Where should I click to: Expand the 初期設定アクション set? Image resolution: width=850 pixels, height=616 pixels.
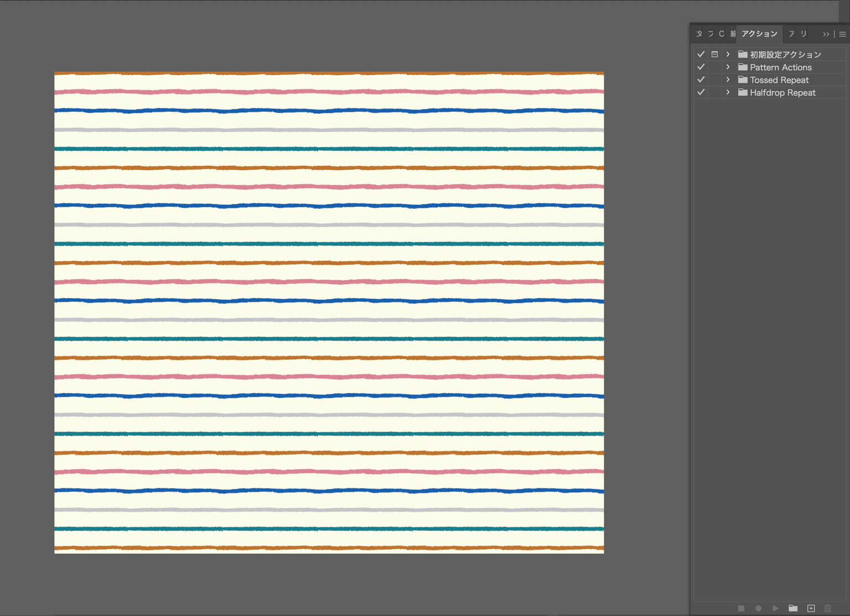point(728,54)
